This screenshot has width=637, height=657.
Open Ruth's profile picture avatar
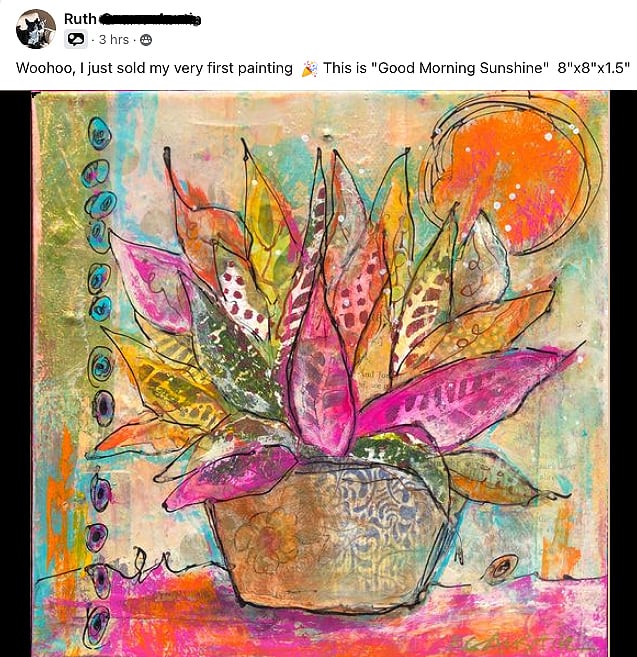[36, 29]
